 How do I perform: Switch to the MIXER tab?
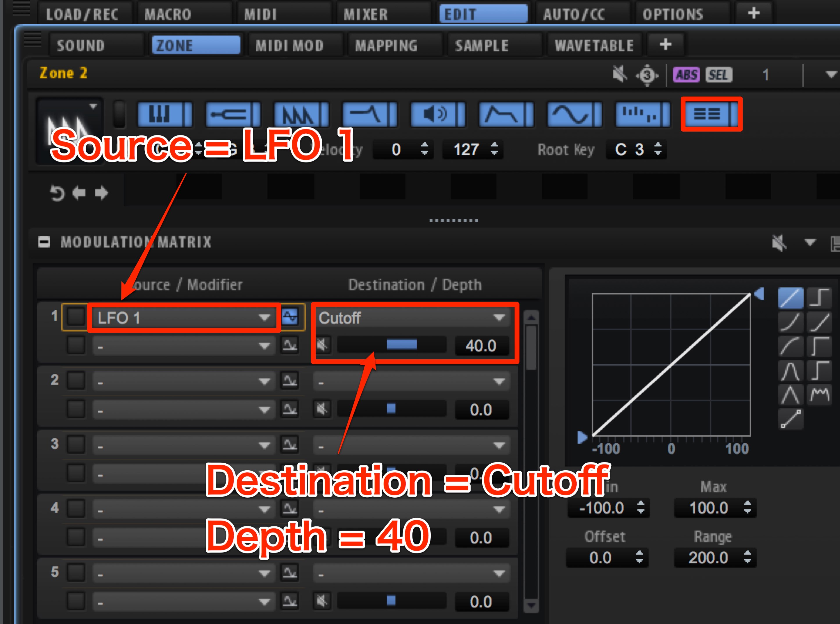pos(384,14)
